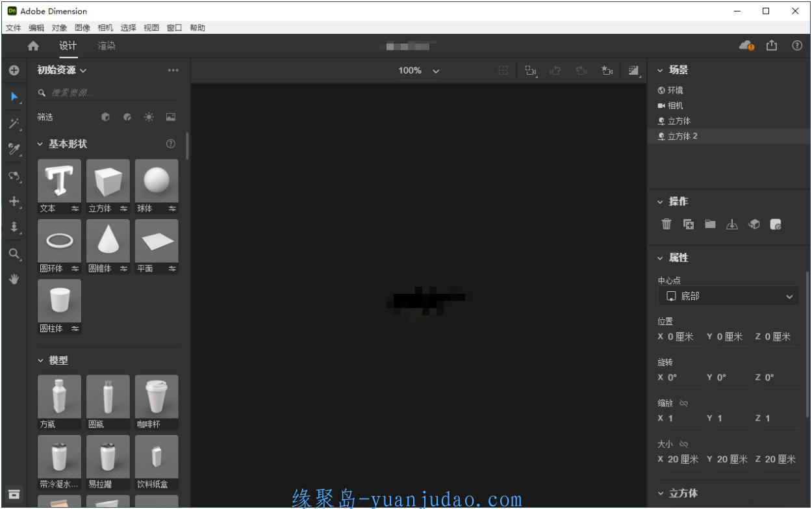Select the Magic Wand tool
812x509 pixels.
tap(13, 123)
